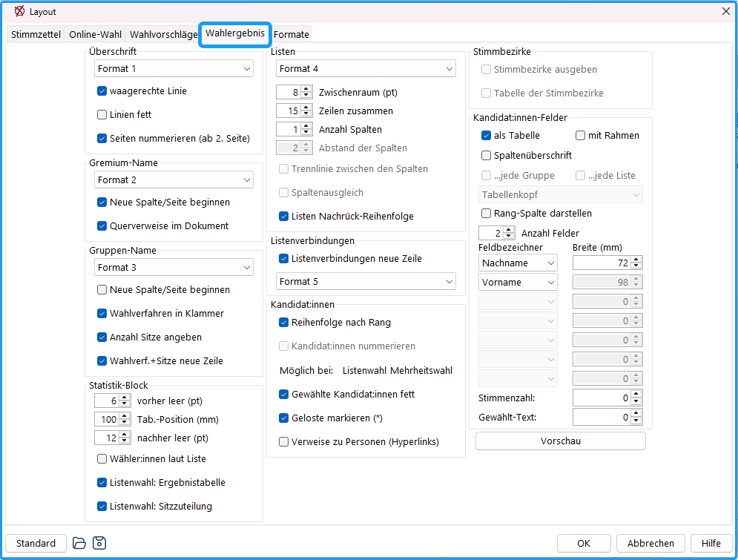Open Nachname Feldbezeichner dropdown
738x560 pixels.
click(518, 263)
